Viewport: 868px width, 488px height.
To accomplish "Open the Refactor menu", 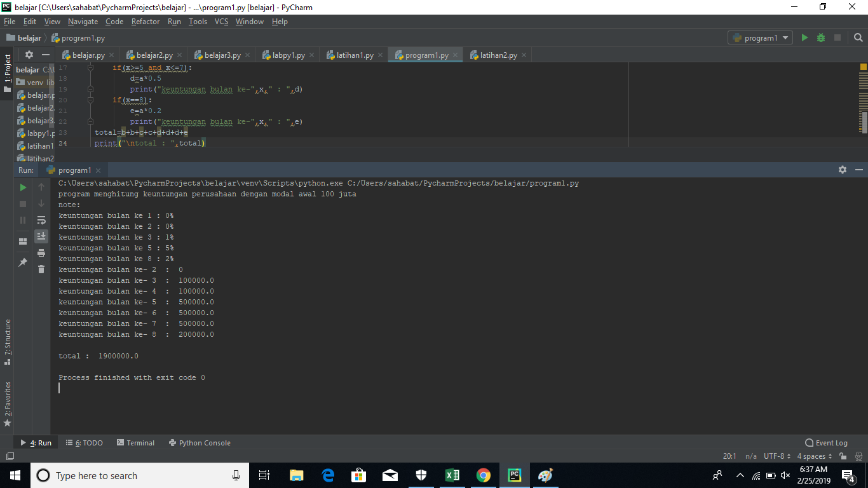I will click(146, 21).
